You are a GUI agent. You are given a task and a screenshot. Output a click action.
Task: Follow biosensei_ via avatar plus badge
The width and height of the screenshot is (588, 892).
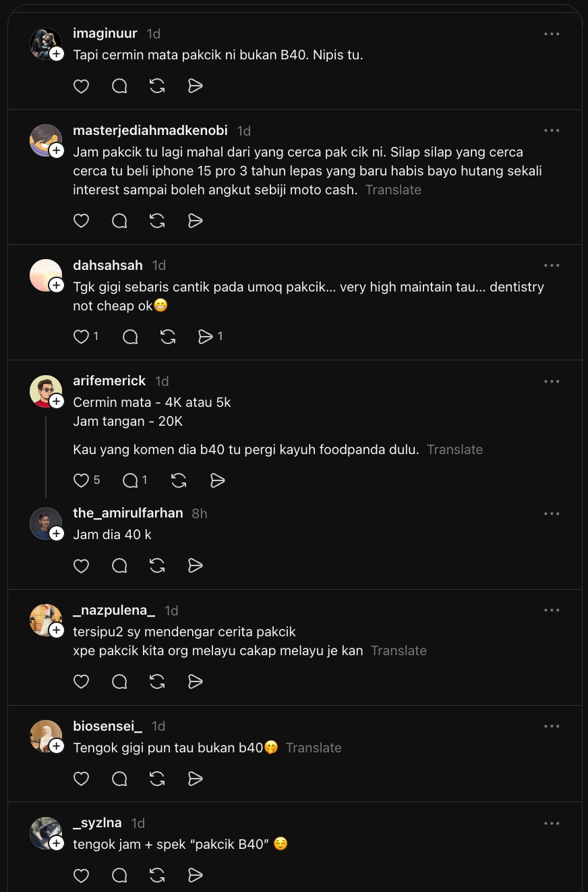click(57, 746)
